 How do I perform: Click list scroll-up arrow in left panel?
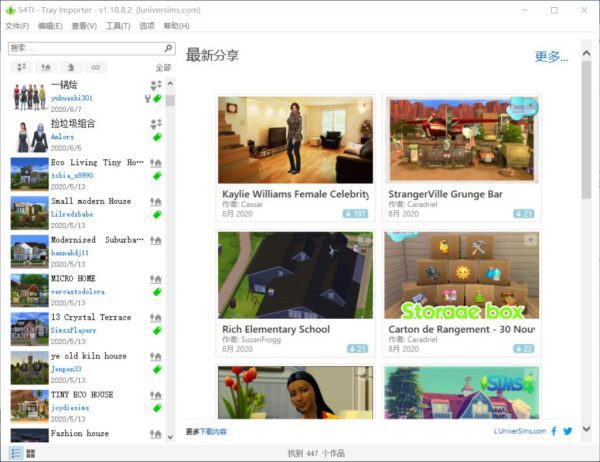click(x=170, y=83)
